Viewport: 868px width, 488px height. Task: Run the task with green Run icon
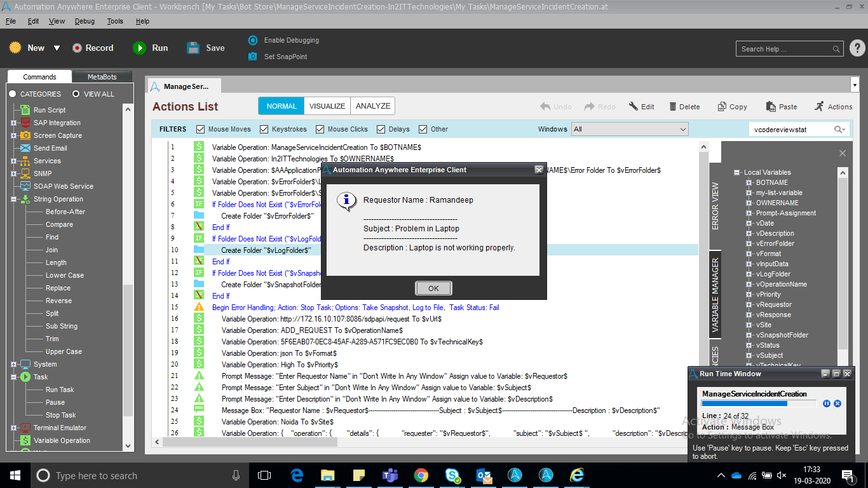[x=139, y=48]
